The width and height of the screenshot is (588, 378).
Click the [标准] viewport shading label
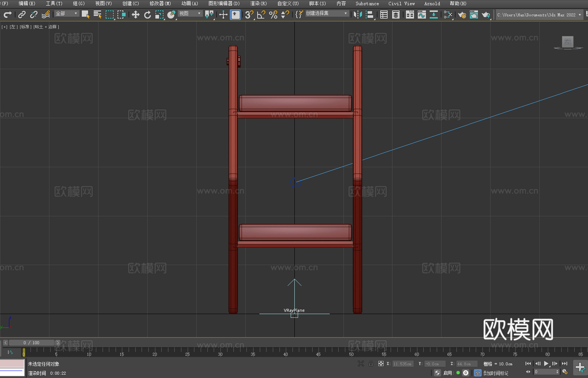pos(26,27)
